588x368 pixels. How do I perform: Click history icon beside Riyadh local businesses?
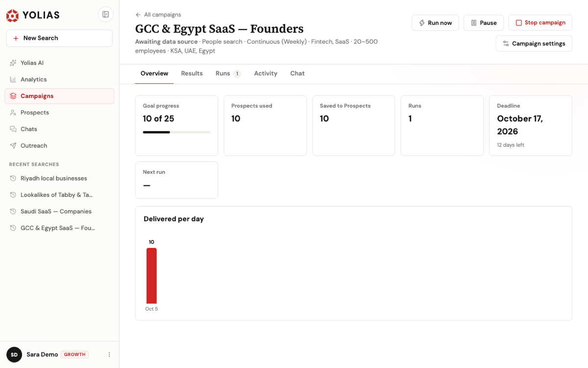[13, 178]
